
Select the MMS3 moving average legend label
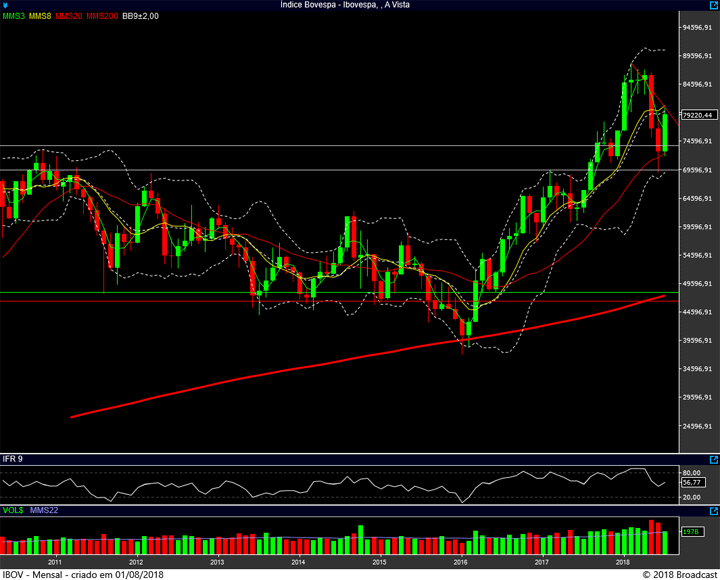13,17
